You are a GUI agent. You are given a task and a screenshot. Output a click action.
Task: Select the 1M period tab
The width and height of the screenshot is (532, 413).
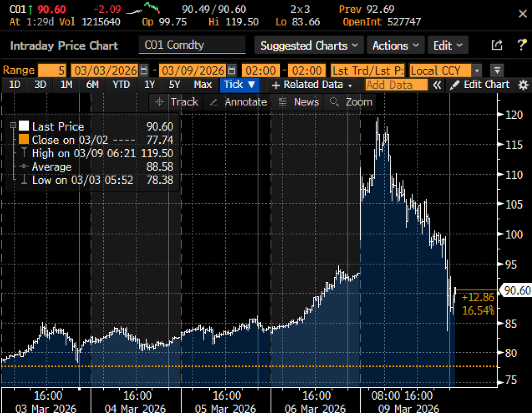pyautogui.click(x=66, y=85)
